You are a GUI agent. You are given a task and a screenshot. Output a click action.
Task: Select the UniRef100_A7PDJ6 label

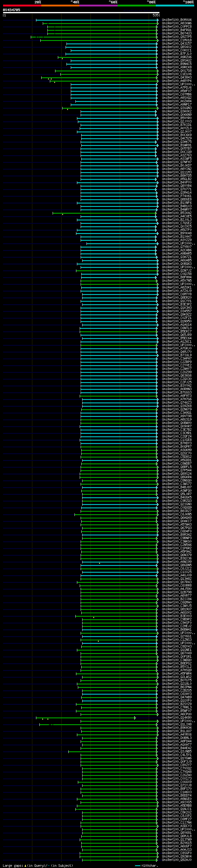[x=176, y=88]
